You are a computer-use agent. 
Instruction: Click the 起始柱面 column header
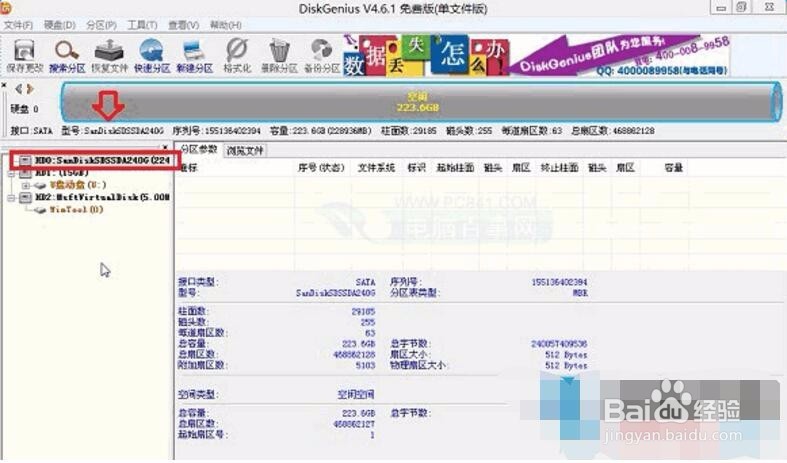click(x=455, y=168)
